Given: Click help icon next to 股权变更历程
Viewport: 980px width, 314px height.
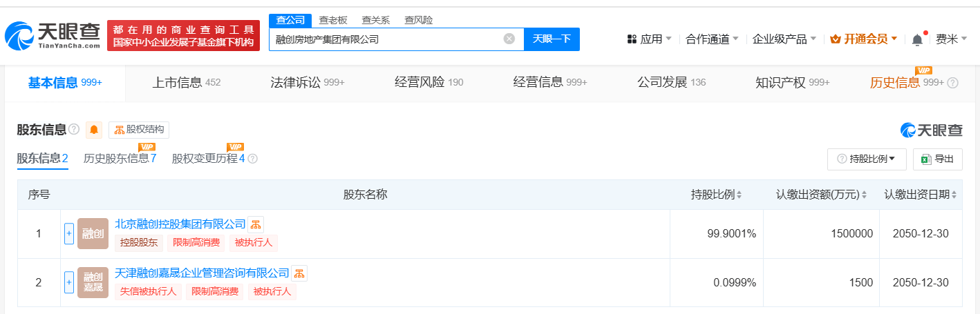Looking at the screenshot, I should click(x=252, y=159).
